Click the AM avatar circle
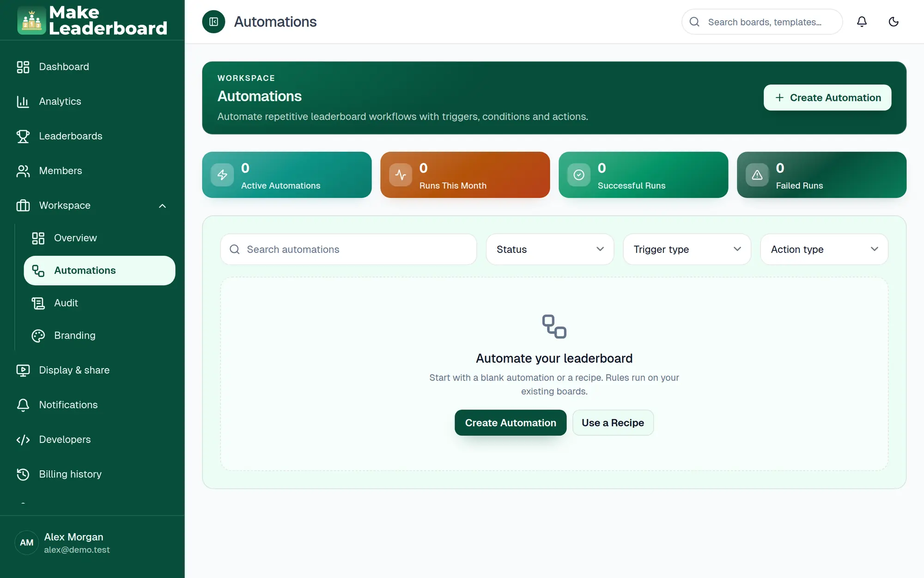This screenshot has width=924, height=578. (27, 543)
